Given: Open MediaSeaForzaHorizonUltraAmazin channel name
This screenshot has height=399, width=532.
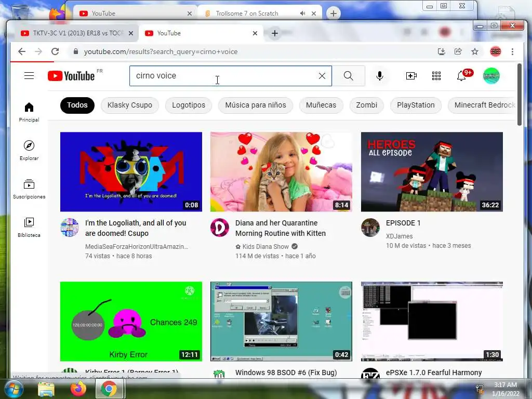Looking at the screenshot, I should (137, 247).
